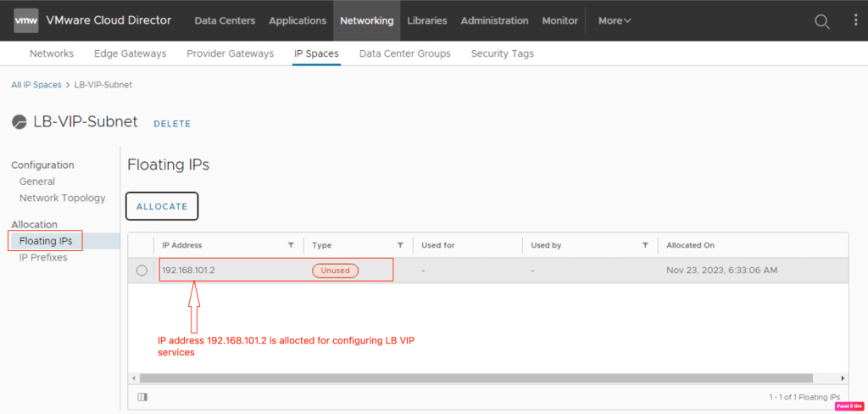Open the Type column filter
The image size is (868, 414).
pos(400,245)
